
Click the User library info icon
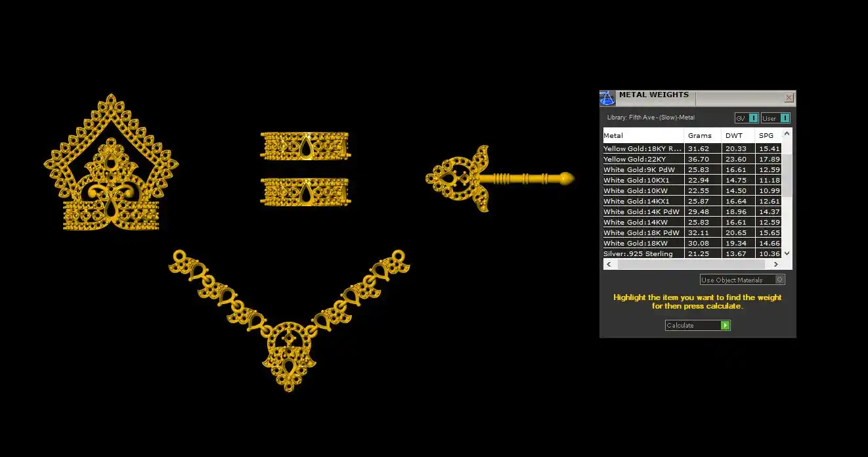[x=785, y=118]
